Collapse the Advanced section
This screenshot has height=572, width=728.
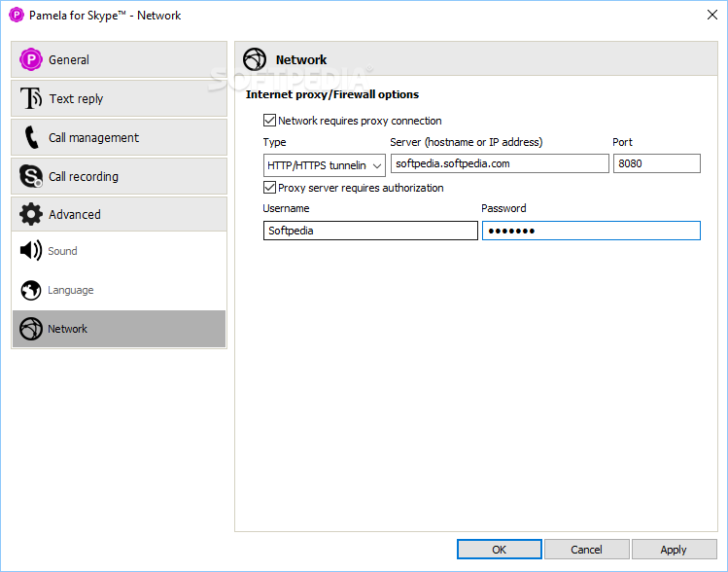[x=119, y=214]
